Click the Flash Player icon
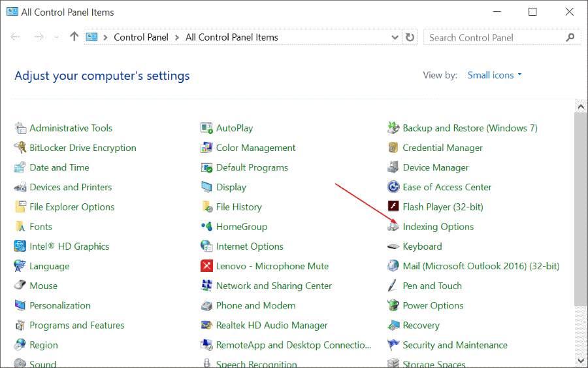Image resolution: width=588 pixels, height=368 pixels. pos(393,207)
